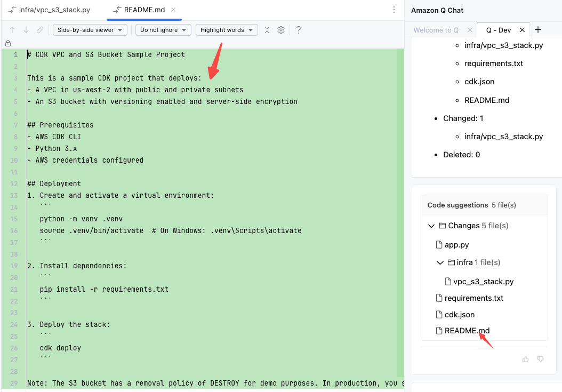
Task: Collapse the infra 1 file(s) folder
Action: (440, 262)
